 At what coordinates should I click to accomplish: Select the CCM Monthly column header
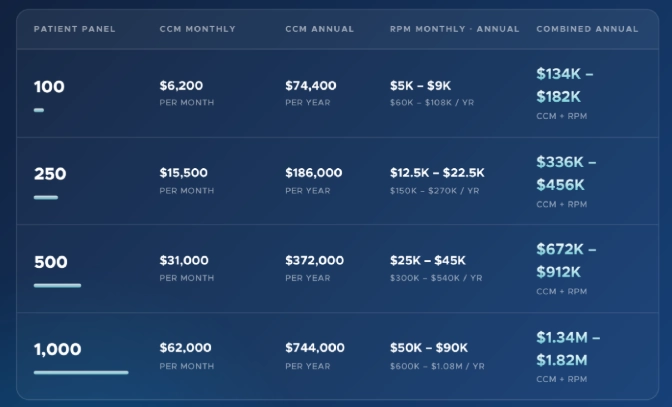[x=197, y=29]
